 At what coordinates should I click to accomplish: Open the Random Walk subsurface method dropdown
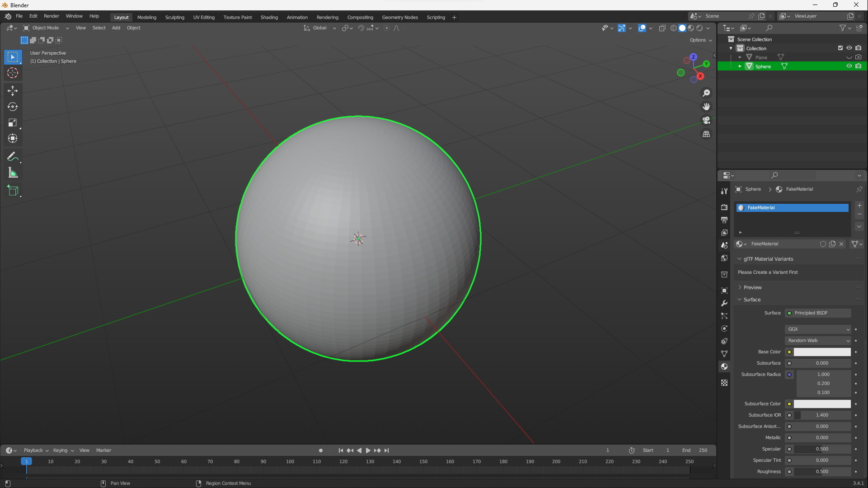pyautogui.click(x=817, y=340)
